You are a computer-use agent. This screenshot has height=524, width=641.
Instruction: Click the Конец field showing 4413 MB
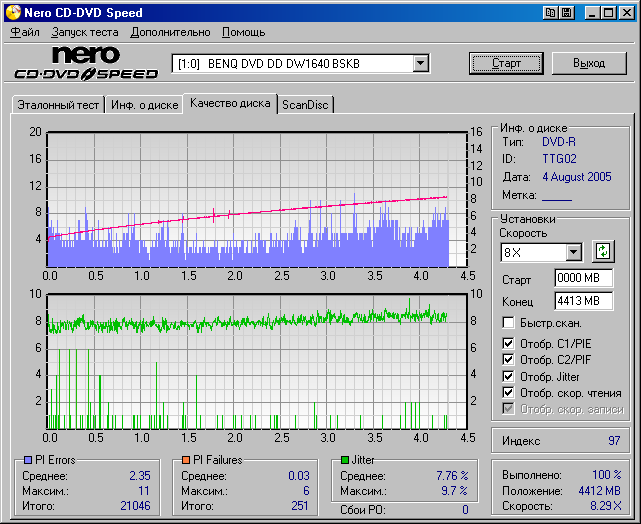pyautogui.click(x=583, y=300)
